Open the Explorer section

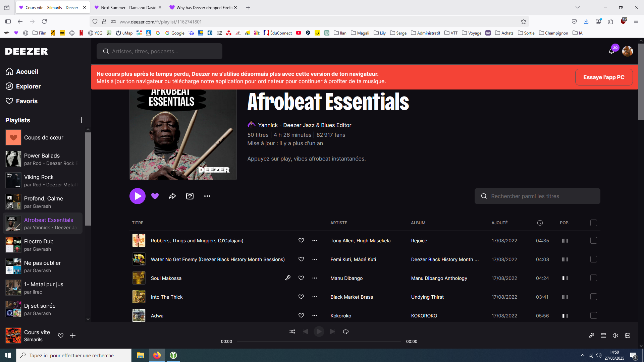(x=23, y=86)
